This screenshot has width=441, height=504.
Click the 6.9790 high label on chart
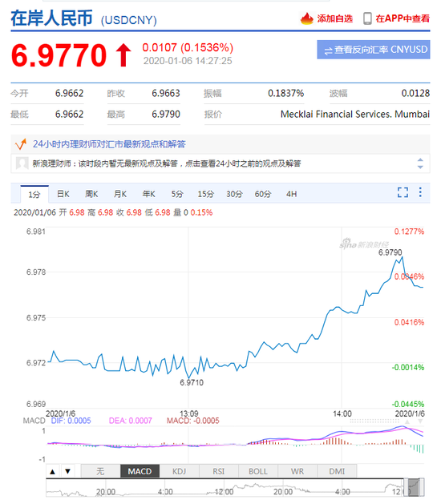(390, 252)
